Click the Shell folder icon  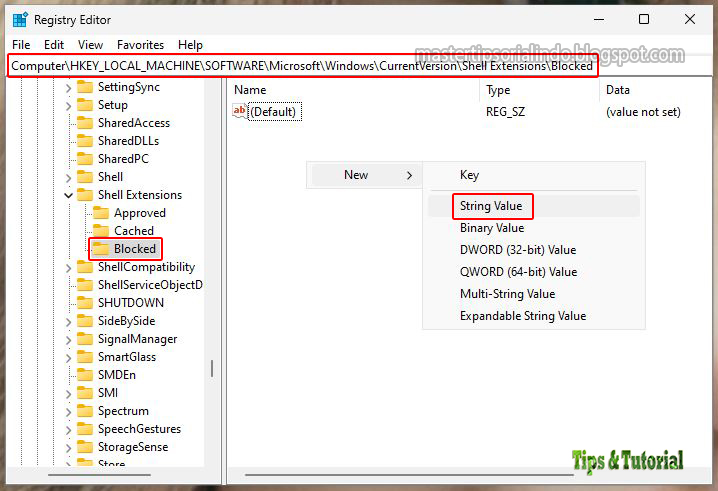click(85, 177)
